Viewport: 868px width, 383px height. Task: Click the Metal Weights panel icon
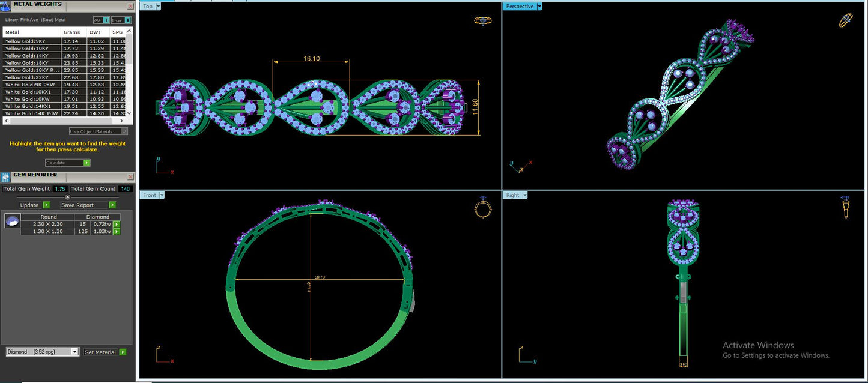click(5, 5)
